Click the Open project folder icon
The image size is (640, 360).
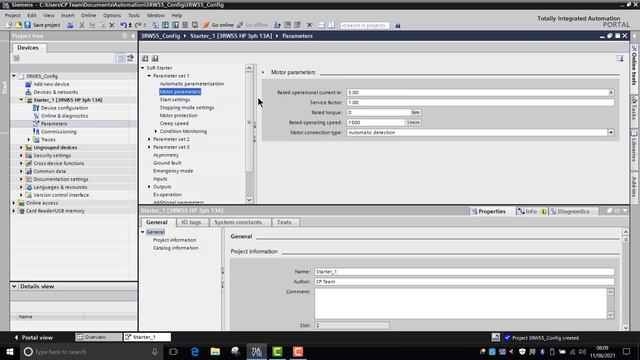(x=18, y=25)
